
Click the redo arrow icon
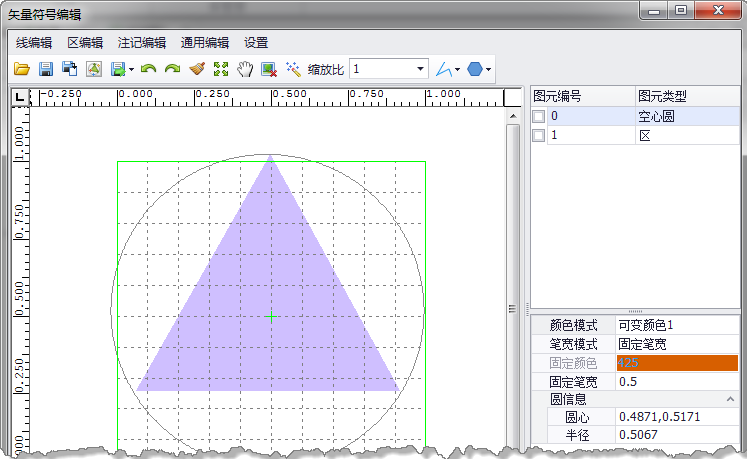[x=172, y=69]
